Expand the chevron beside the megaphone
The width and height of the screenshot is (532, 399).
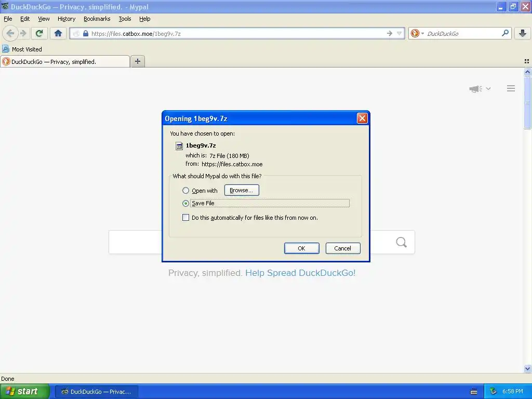(488, 88)
